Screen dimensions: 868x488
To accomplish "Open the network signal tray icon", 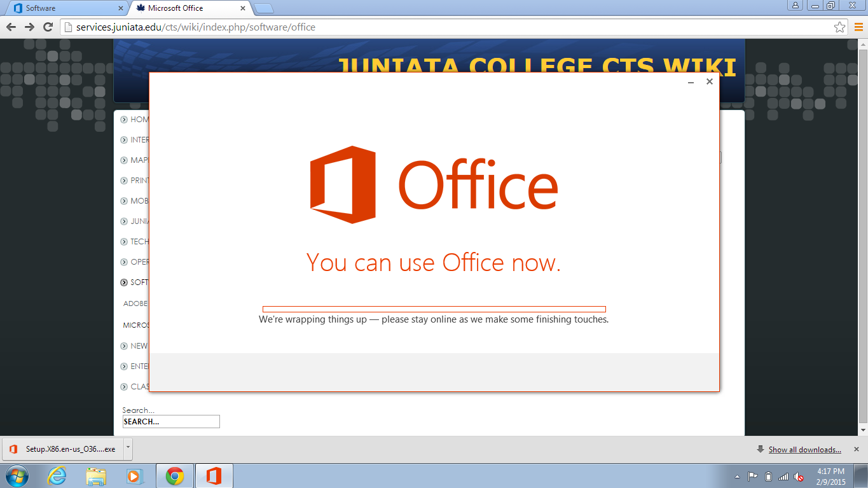I will [x=783, y=477].
